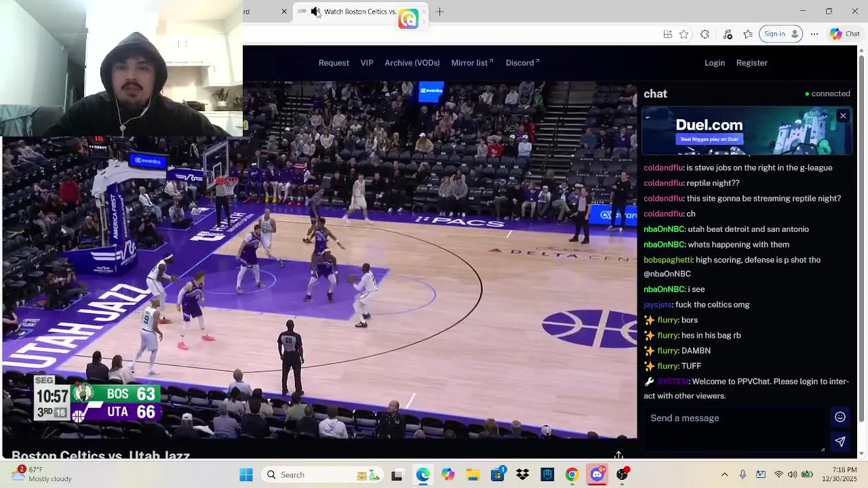Select message 'utah beat detroit and san antonio'
This screenshot has width=868, height=488.
click(x=749, y=230)
